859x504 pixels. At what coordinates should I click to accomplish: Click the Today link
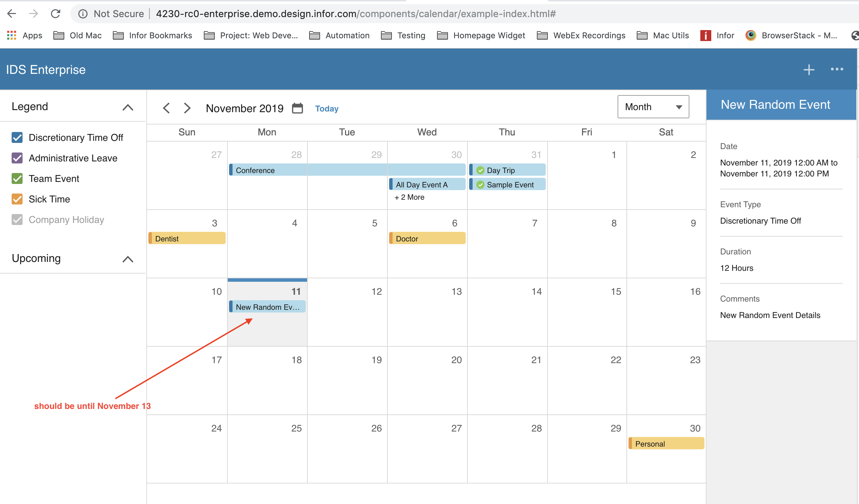tap(327, 108)
